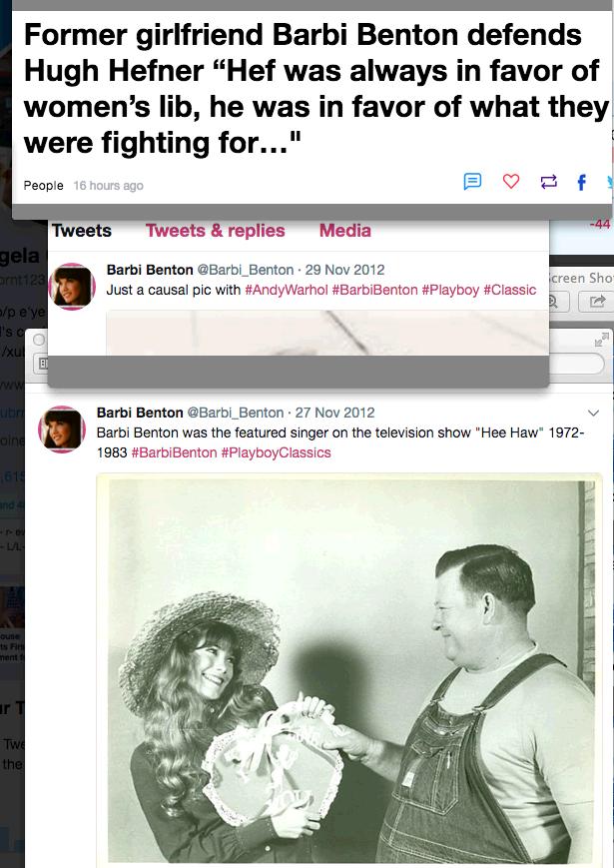Viewport: 614px width, 868px height.
Task: Open the Barbi Benton name on the 27 Nov tweet
Action: pyautogui.click(x=140, y=413)
